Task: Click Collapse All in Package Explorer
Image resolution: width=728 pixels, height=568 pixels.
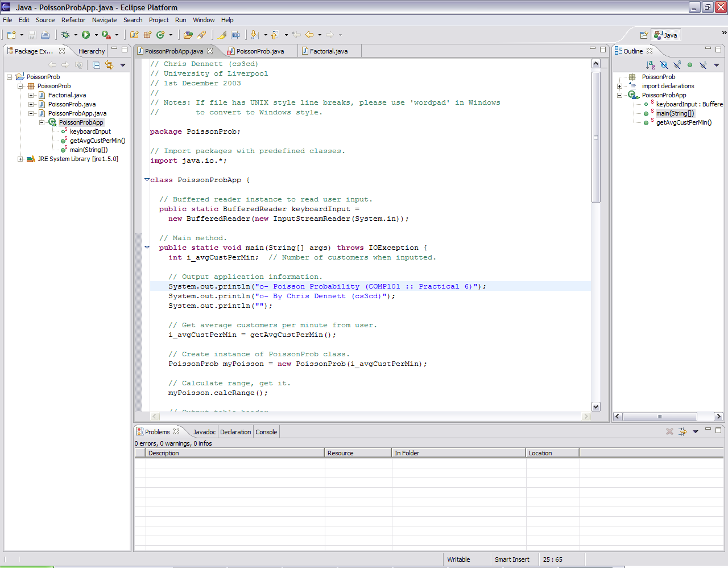Action: pyautogui.click(x=96, y=65)
